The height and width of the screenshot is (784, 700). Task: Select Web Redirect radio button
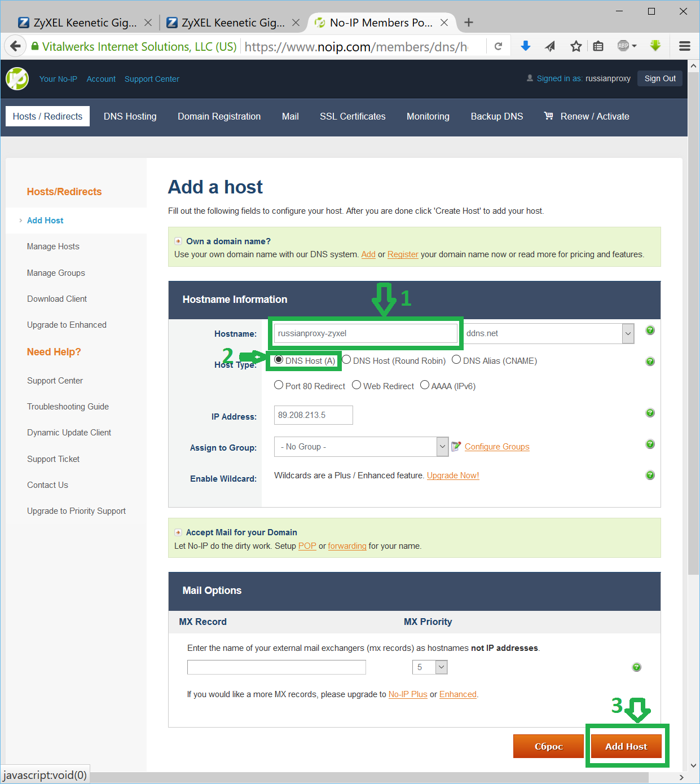[x=356, y=385]
